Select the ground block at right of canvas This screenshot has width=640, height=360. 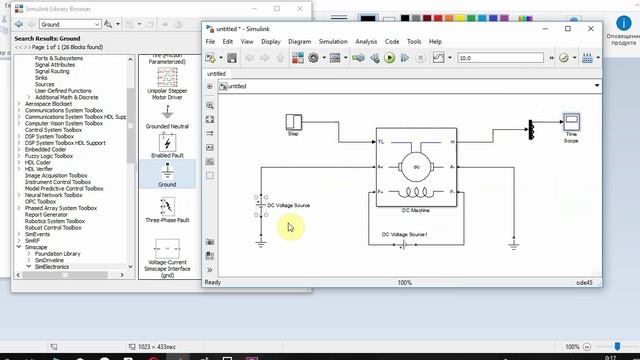(x=513, y=244)
